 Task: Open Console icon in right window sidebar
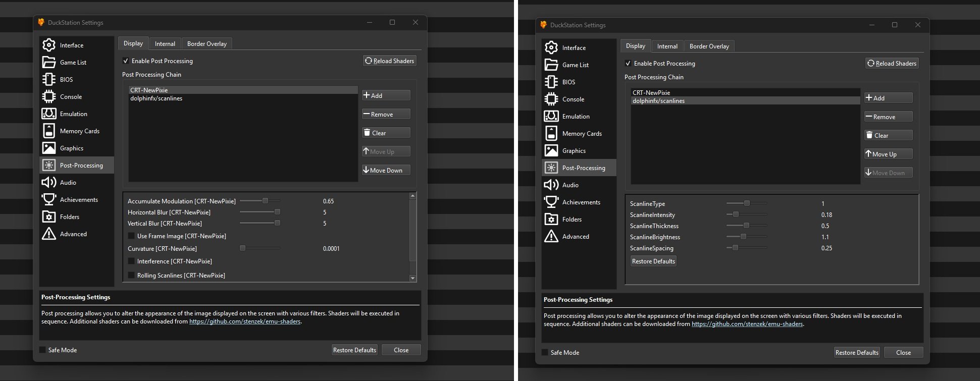(551, 99)
